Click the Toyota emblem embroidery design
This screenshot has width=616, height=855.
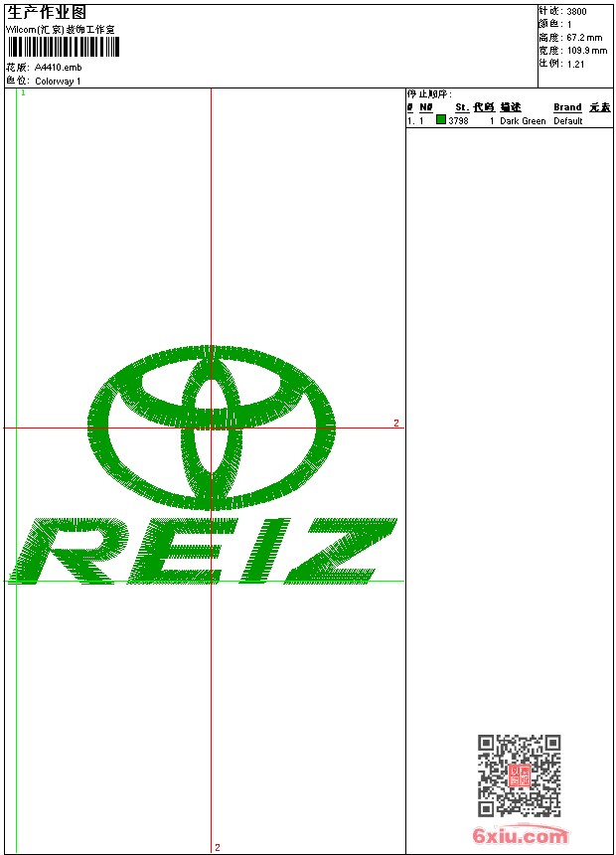(x=212, y=427)
